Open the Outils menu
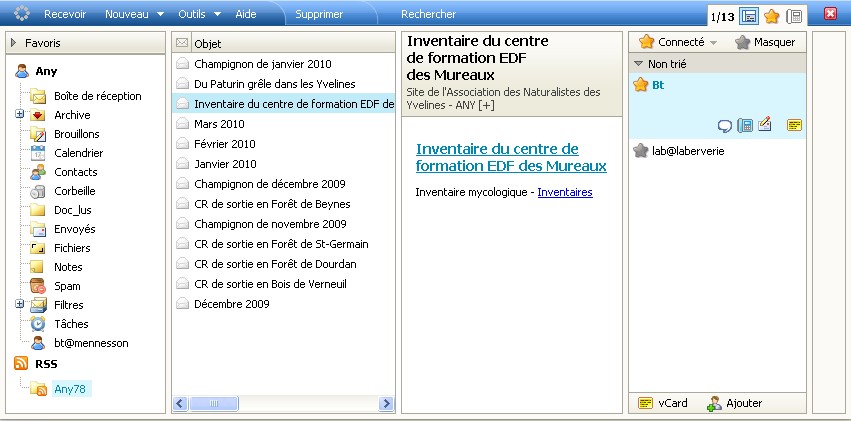 point(198,14)
